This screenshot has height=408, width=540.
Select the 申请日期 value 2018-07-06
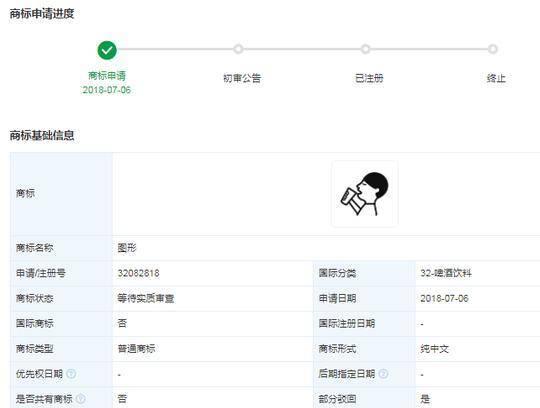click(x=444, y=298)
